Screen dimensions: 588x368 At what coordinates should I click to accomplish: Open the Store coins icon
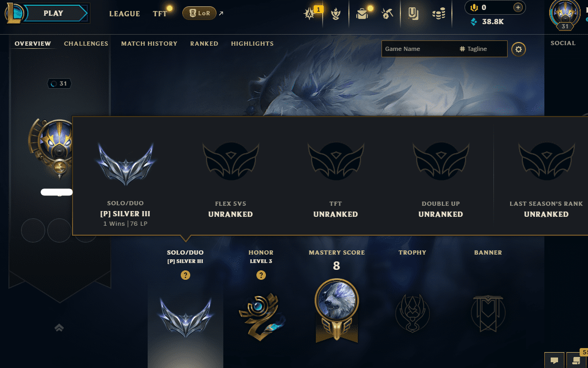[438, 14]
